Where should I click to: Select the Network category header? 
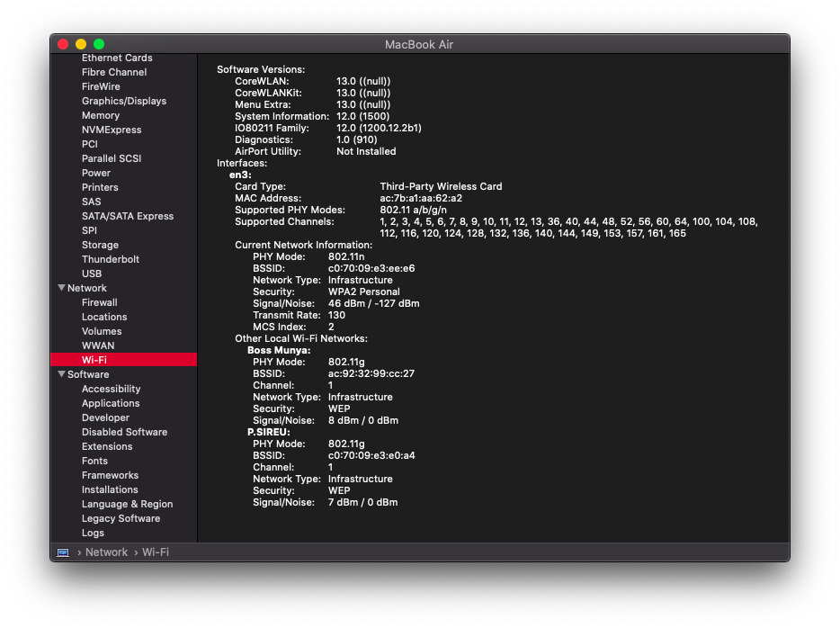[x=86, y=288]
